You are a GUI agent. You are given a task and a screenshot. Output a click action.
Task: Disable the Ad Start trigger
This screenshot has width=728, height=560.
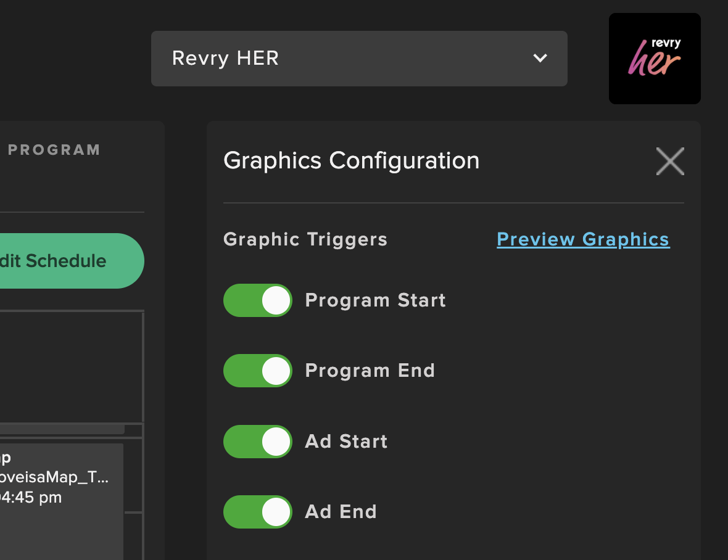[x=258, y=442]
